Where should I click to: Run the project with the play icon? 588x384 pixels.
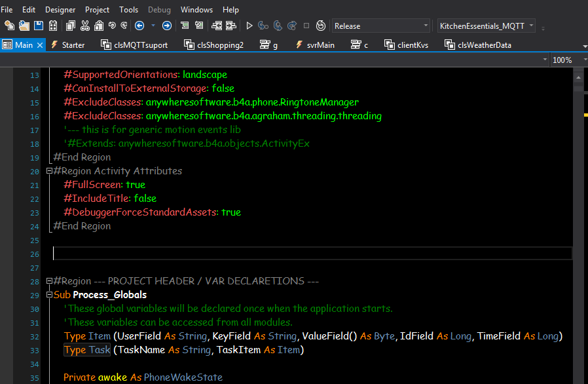249,26
